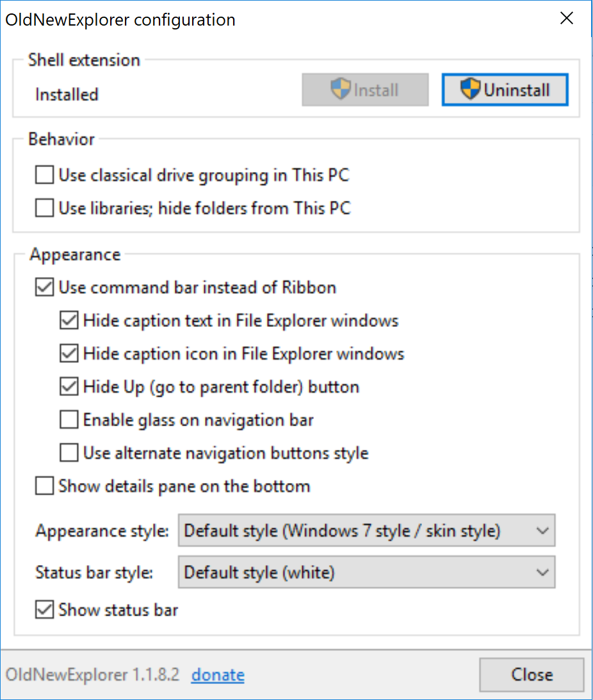This screenshot has height=700, width=593.
Task: Close the OldNewExplorer configuration window
Action: tap(566, 19)
